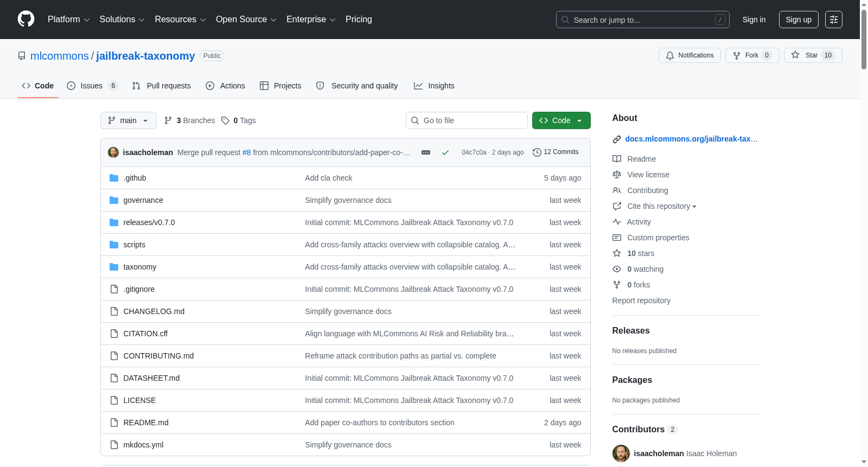Open commit 'Reframe attack contribution paths' message

click(400, 356)
